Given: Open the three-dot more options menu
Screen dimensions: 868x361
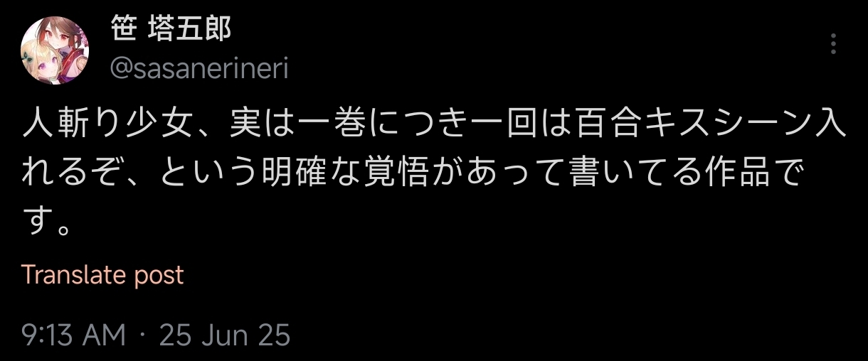Looking at the screenshot, I should [833, 44].
